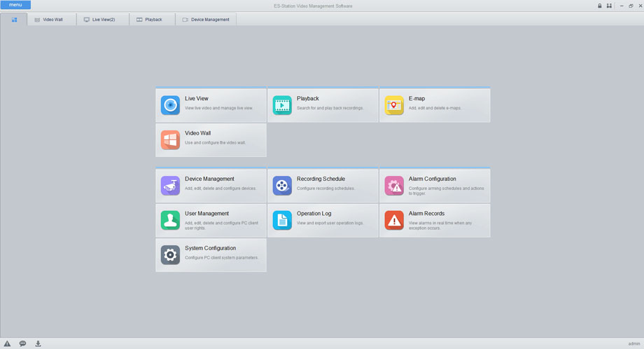Click the Alarm Records warning icon
This screenshot has width=644, height=349.
click(x=394, y=220)
